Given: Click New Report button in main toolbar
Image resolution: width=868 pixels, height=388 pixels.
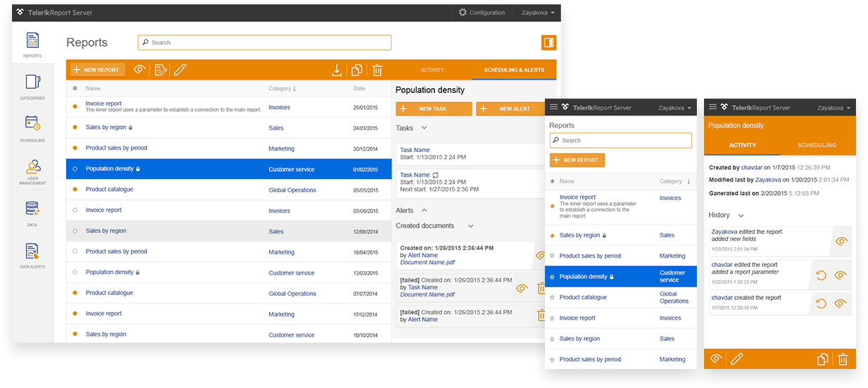Looking at the screenshot, I should (98, 70).
